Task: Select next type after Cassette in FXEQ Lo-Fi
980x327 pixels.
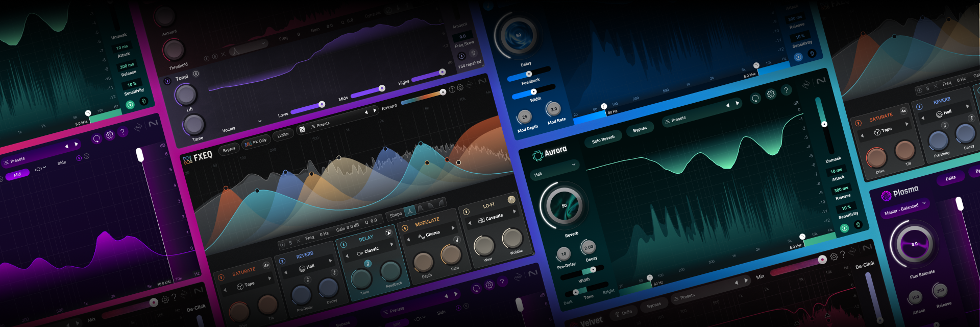Action: 514,211
